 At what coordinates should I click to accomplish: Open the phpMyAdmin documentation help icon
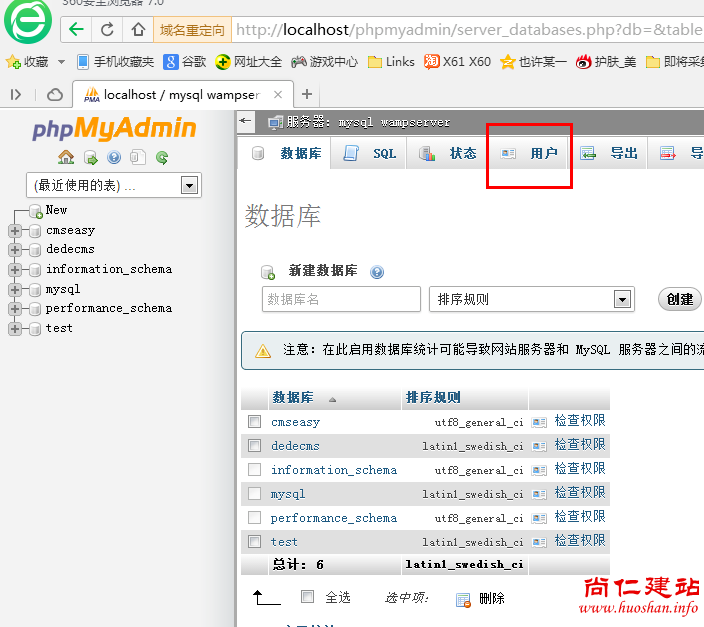[x=114, y=157]
